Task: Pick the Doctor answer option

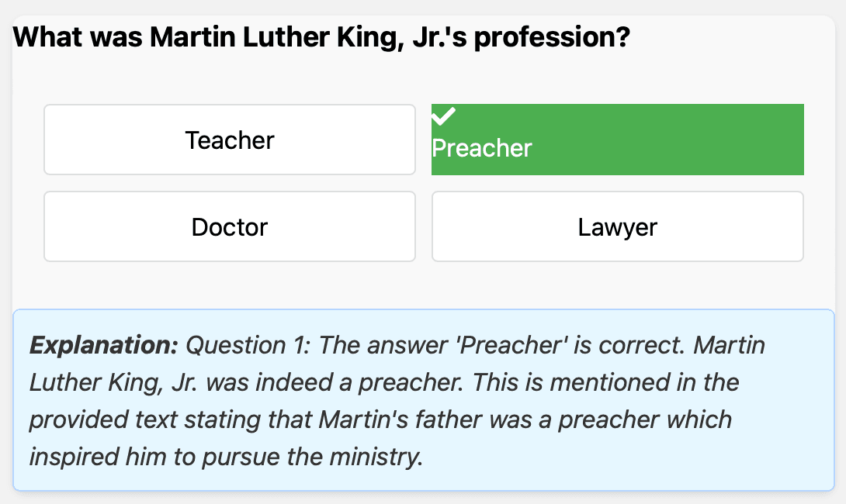Action: point(230,227)
